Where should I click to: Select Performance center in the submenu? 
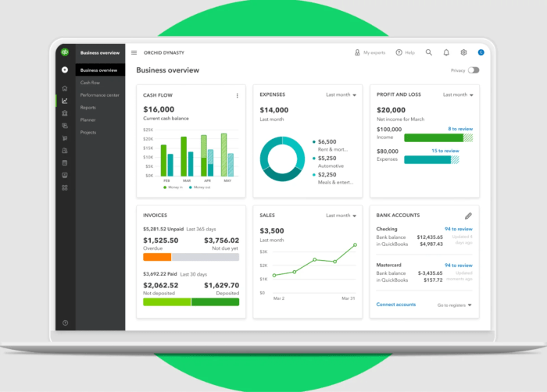[x=100, y=95]
